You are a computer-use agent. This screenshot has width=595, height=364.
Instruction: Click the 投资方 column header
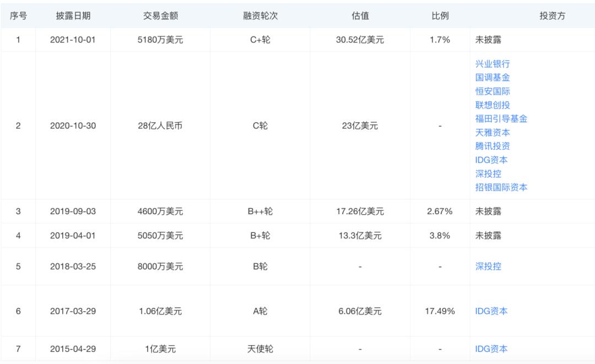(x=552, y=16)
